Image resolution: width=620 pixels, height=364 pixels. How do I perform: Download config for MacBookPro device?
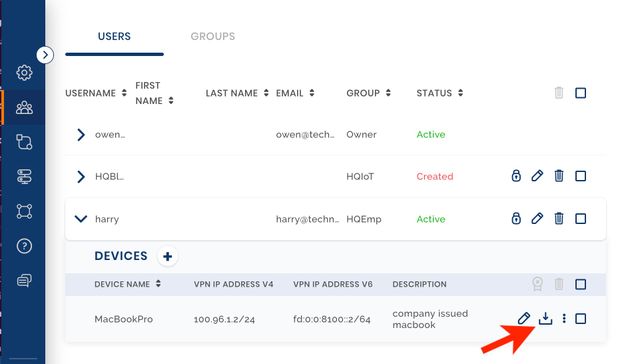[545, 318]
